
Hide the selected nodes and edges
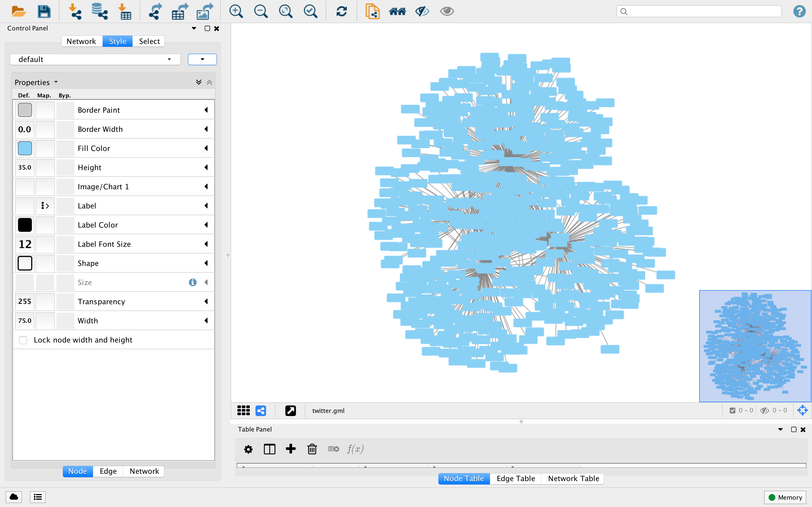422,11
